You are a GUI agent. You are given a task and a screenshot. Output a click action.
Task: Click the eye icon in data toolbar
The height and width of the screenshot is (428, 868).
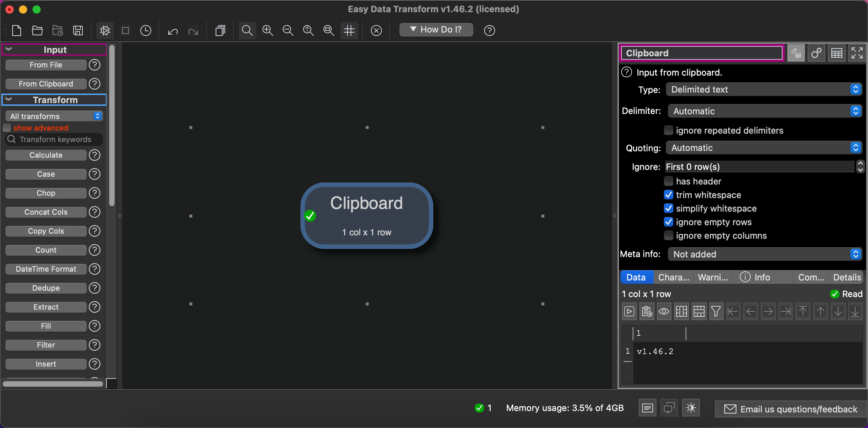pos(664,311)
